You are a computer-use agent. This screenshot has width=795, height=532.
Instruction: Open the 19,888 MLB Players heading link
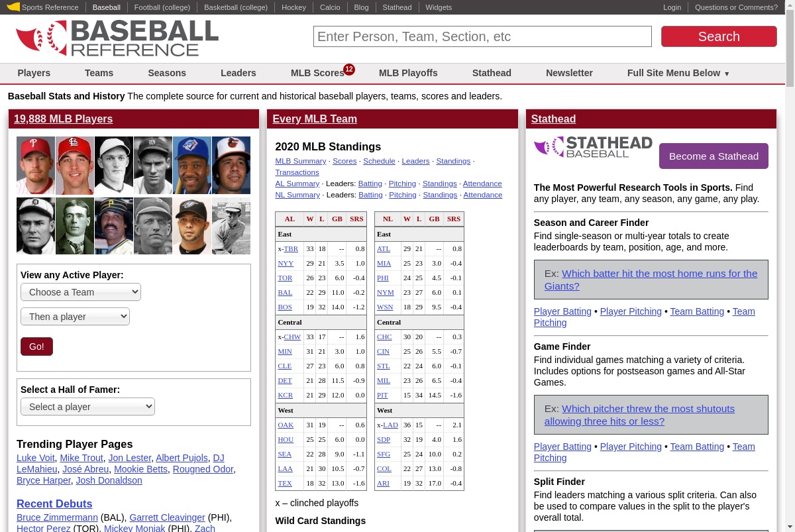pyautogui.click(x=63, y=119)
